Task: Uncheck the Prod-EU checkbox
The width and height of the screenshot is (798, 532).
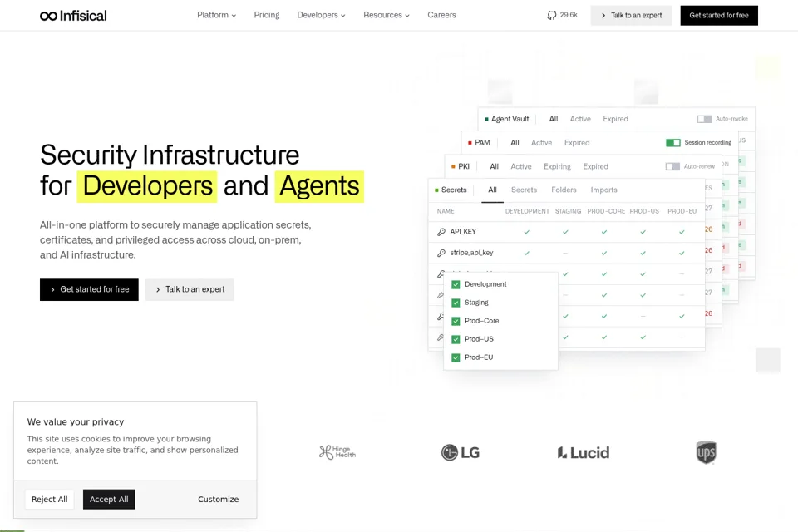Action: [456, 358]
